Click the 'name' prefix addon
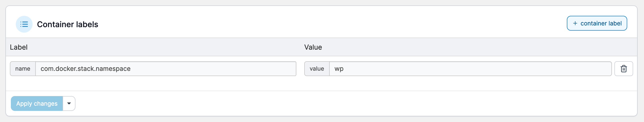Screen dimensions: 644x122 23,69
